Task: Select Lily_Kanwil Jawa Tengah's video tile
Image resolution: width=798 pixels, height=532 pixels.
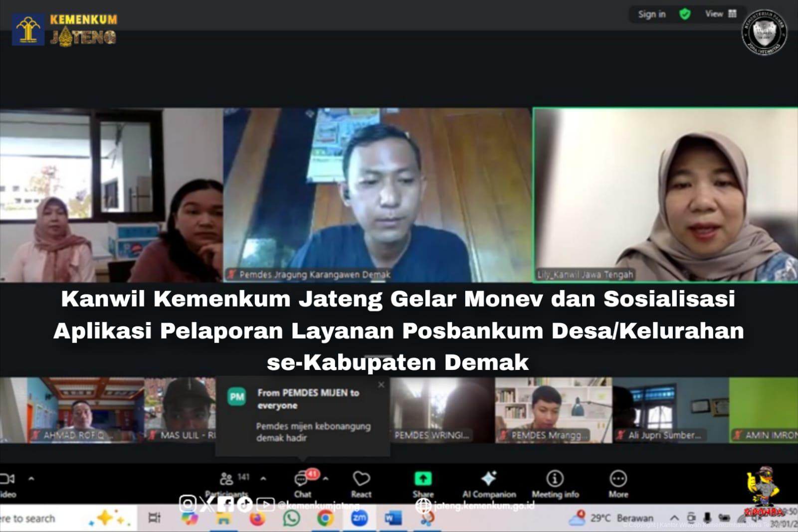Action: click(663, 194)
